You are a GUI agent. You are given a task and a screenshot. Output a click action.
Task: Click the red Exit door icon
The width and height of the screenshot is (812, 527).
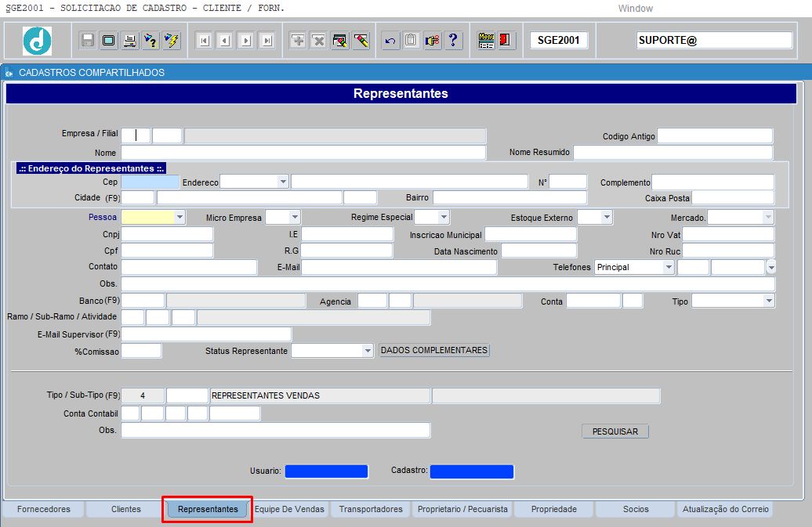tap(506, 41)
